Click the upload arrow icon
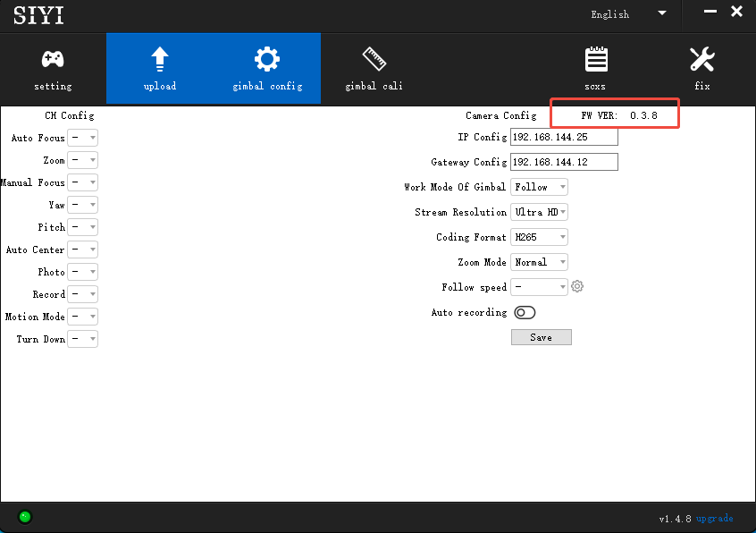This screenshot has width=756, height=533. pyautogui.click(x=160, y=60)
